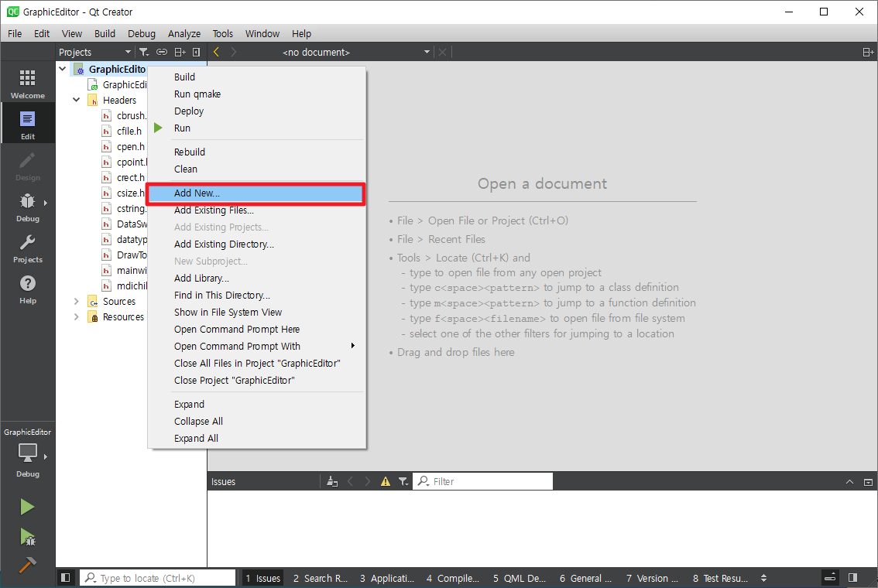Open the 1 Issues output pane

262,578
